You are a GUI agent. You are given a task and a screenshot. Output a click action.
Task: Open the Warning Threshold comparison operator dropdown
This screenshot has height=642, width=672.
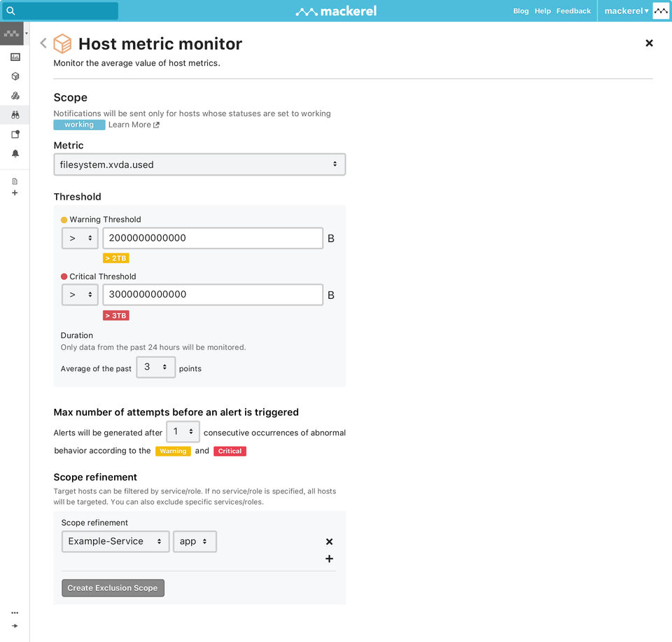click(x=80, y=238)
